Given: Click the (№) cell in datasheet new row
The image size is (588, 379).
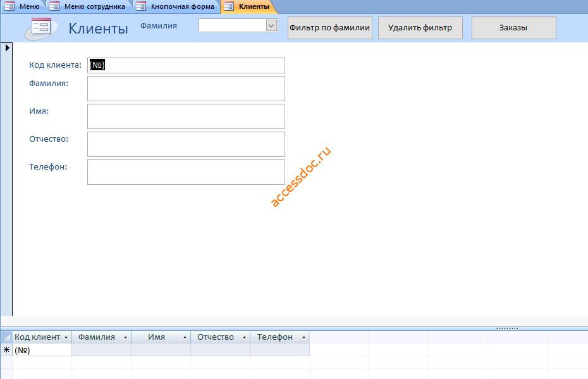Looking at the screenshot, I should 42,350.
